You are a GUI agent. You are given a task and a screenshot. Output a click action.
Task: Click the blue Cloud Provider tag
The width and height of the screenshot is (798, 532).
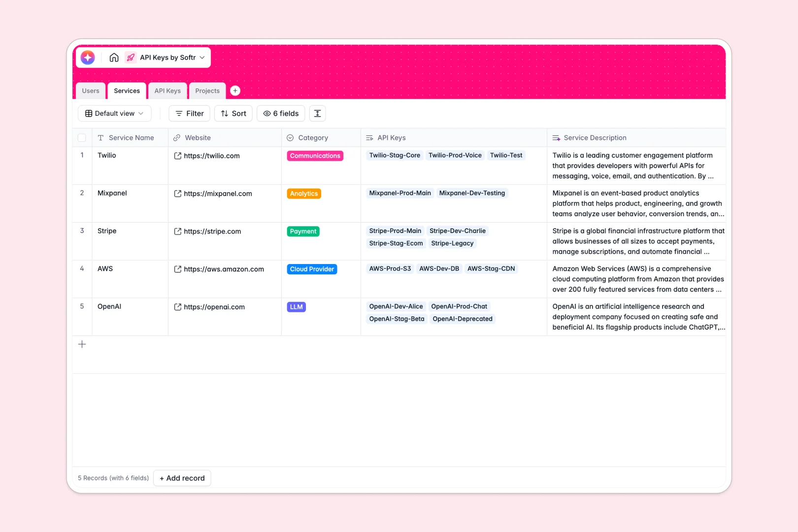coord(312,269)
